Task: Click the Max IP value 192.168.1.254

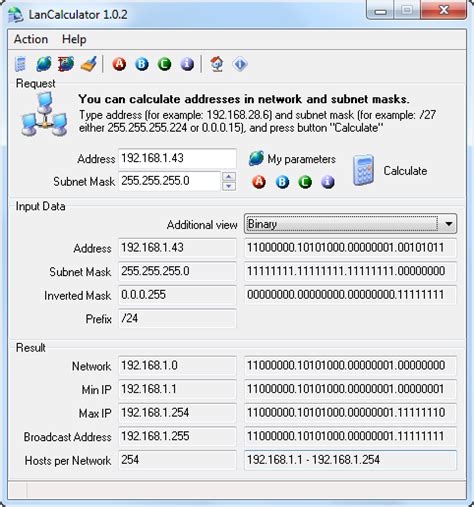Action: [177, 413]
